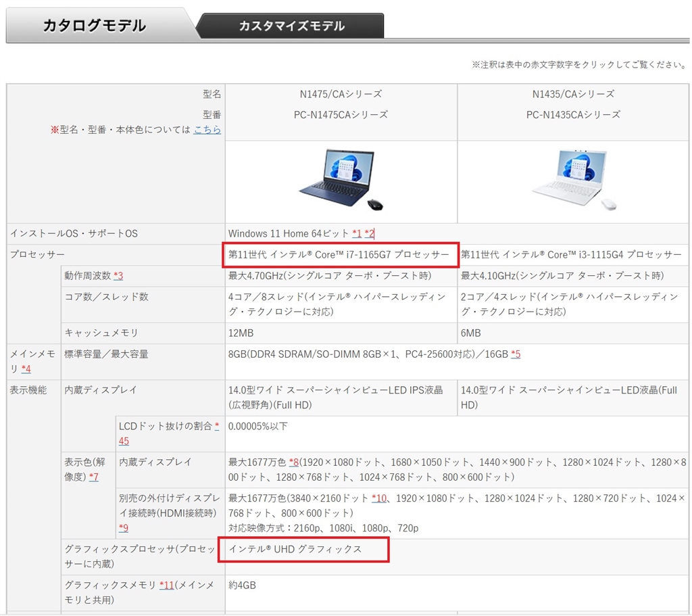Open footnote *3 beside 動作周波数
Screen dimensions: 692x616
coord(118,276)
